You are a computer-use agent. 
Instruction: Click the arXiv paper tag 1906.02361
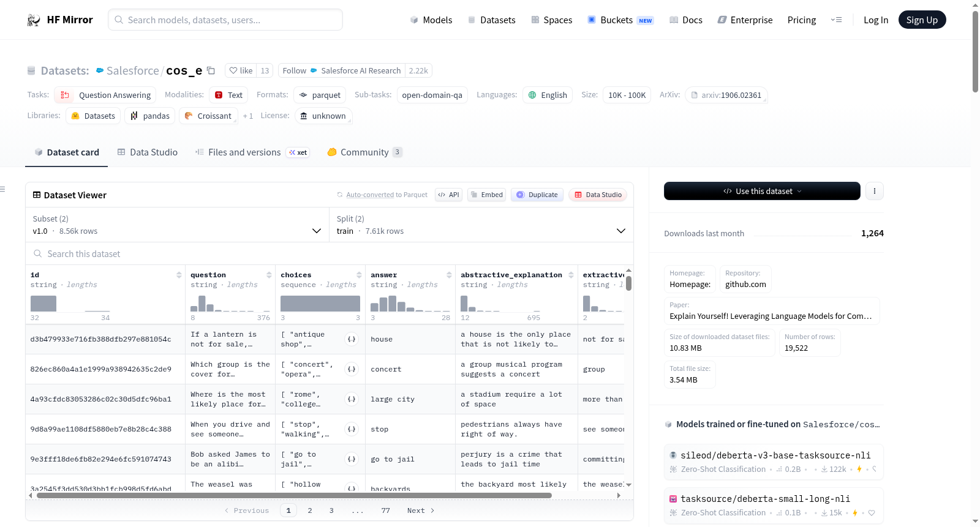coord(726,95)
